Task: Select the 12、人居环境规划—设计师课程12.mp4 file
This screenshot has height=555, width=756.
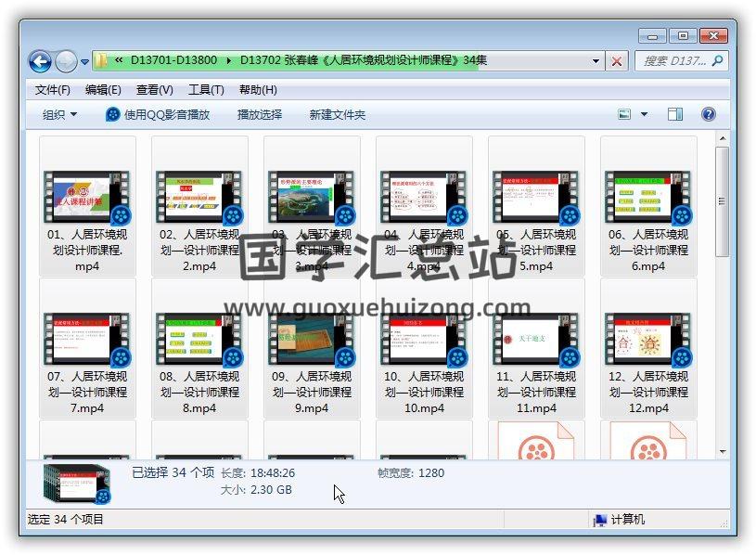Action: click(648, 339)
